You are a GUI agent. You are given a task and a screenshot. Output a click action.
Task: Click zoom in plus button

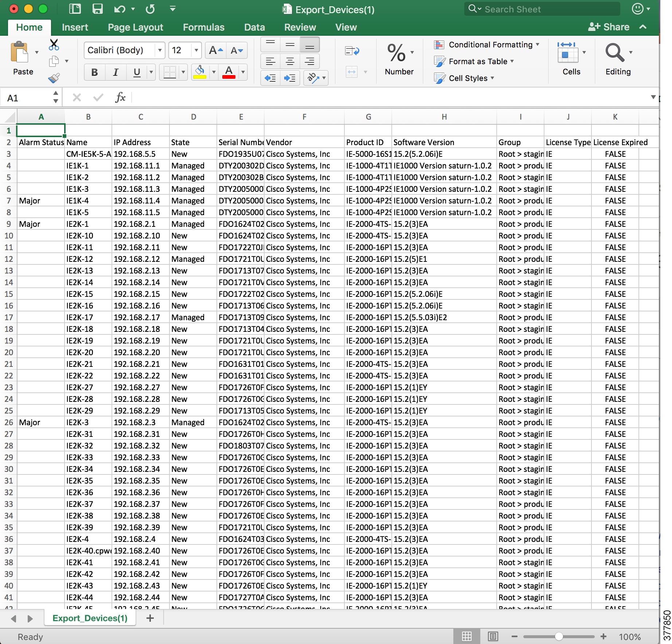coord(603,636)
